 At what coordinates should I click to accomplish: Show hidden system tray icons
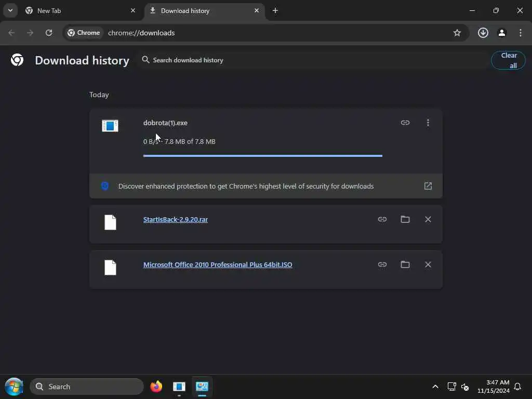(x=435, y=387)
